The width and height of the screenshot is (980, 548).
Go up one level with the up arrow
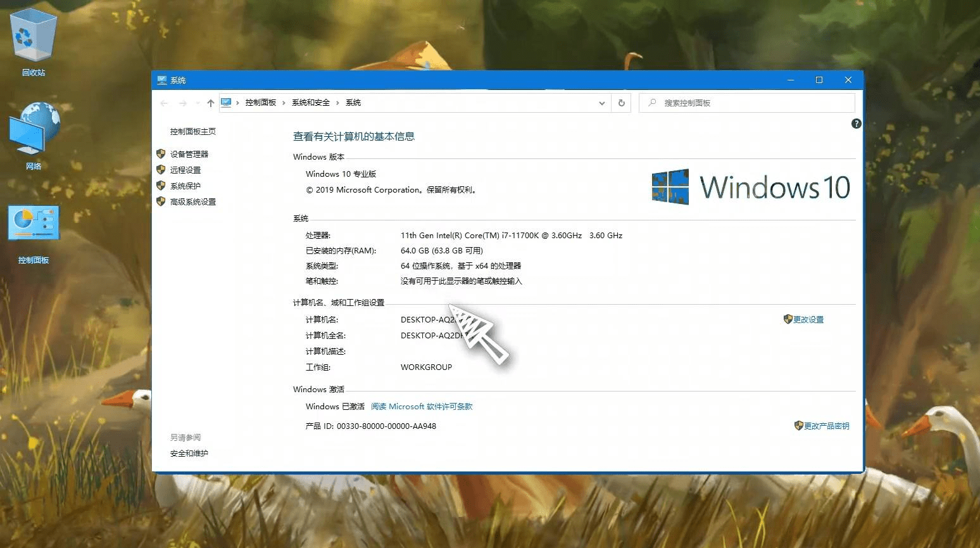(211, 103)
